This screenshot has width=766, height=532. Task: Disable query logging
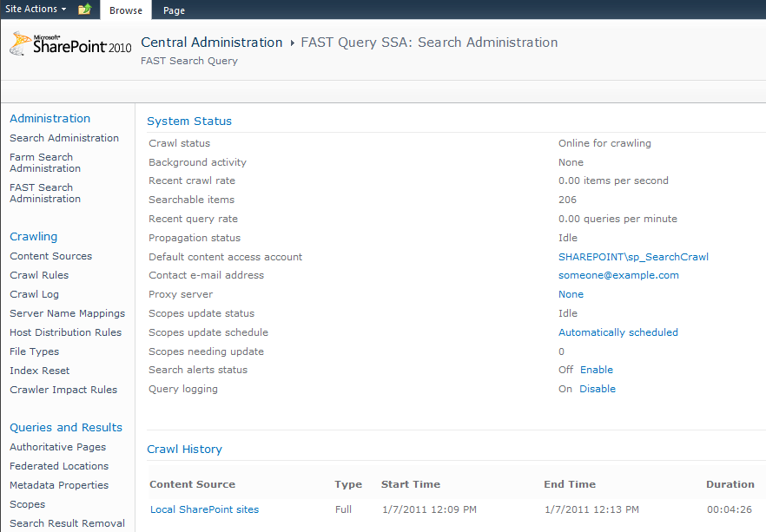[x=597, y=389]
